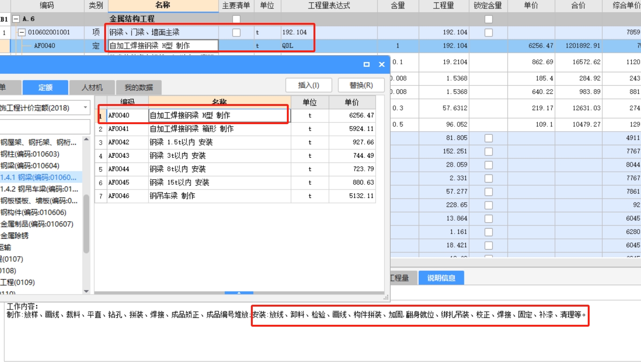The height and width of the screenshot is (364, 641).
Task: Collapse item 010602001001 tree node
Action: (x=21, y=33)
